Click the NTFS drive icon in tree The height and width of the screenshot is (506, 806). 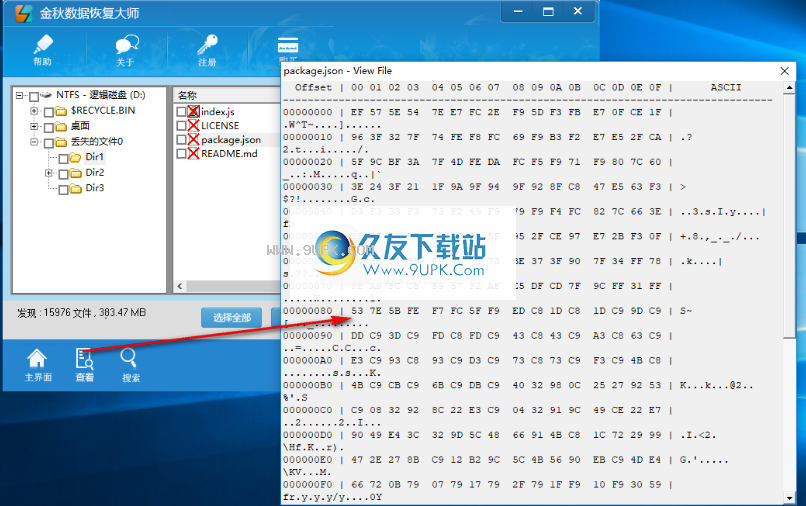coord(46,95)
